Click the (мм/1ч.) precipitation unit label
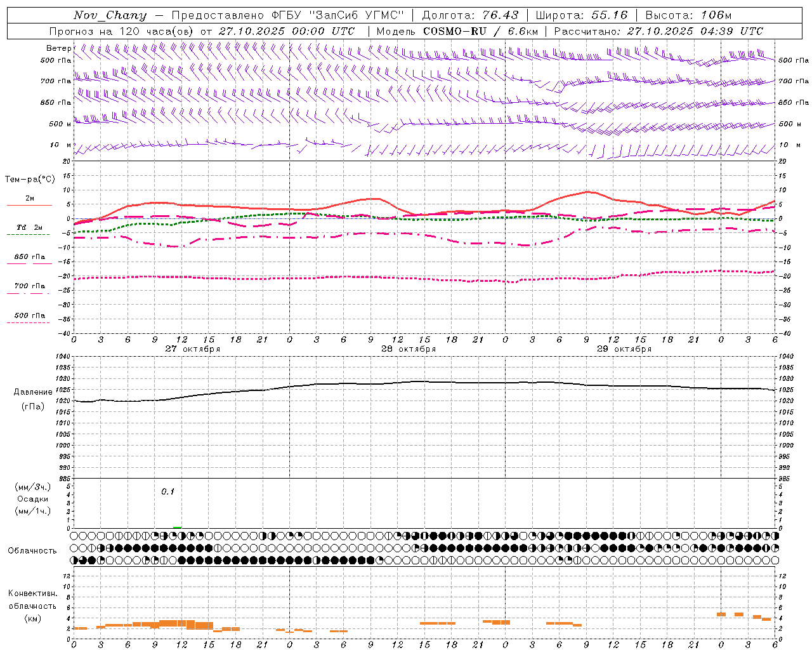Viewport: 812px width, 650px height. point(33,511)
